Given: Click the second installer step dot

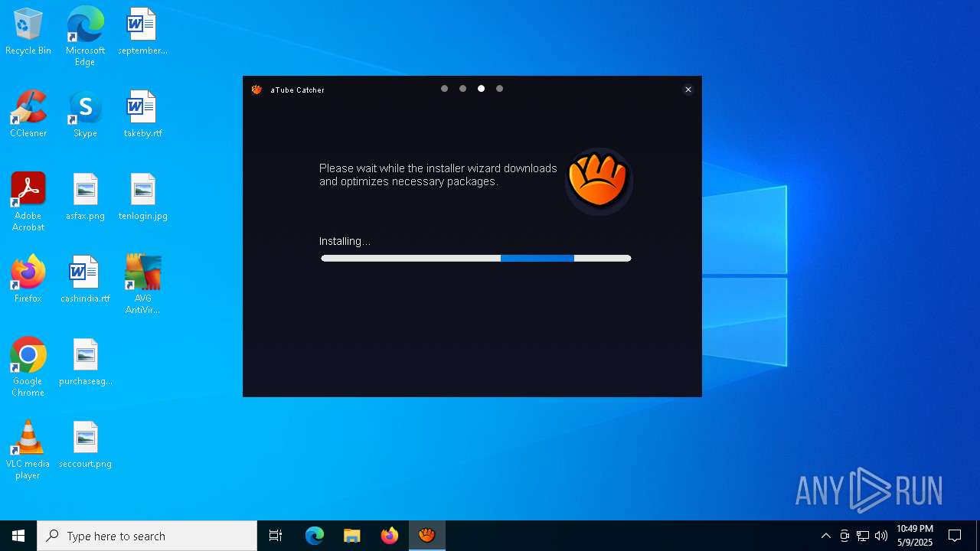Looking at the screenshot, I should [462, 89].
